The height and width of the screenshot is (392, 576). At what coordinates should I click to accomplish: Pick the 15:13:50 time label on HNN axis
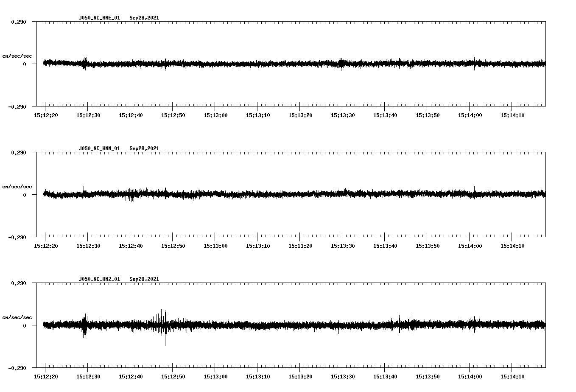(x=428, y=246)
